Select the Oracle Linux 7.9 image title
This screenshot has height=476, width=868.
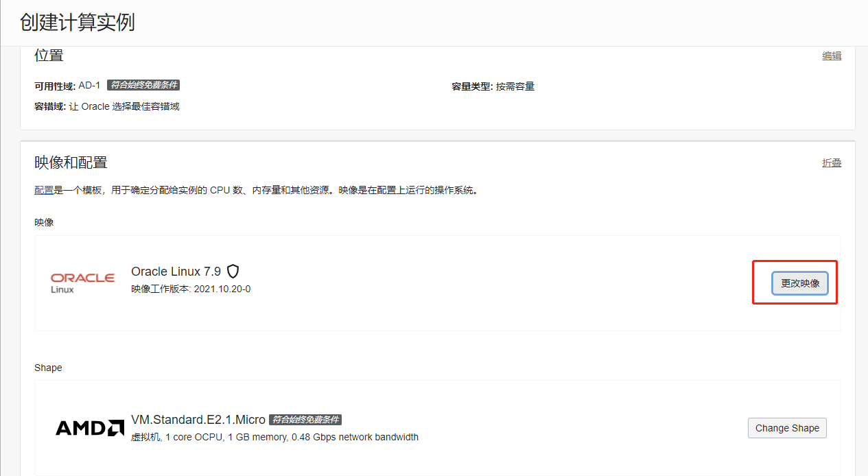[x=176, y=272]
